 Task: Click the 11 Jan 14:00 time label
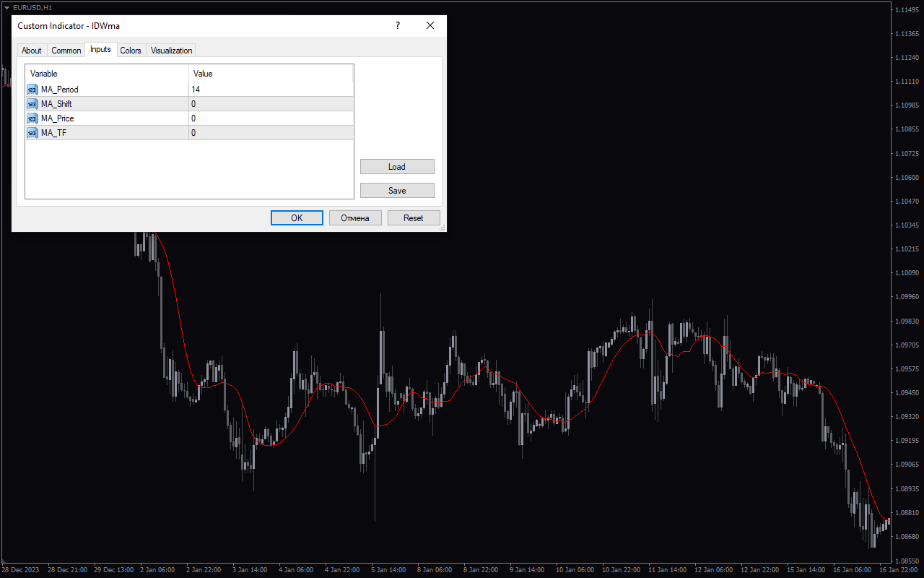[x=667, y=569]
